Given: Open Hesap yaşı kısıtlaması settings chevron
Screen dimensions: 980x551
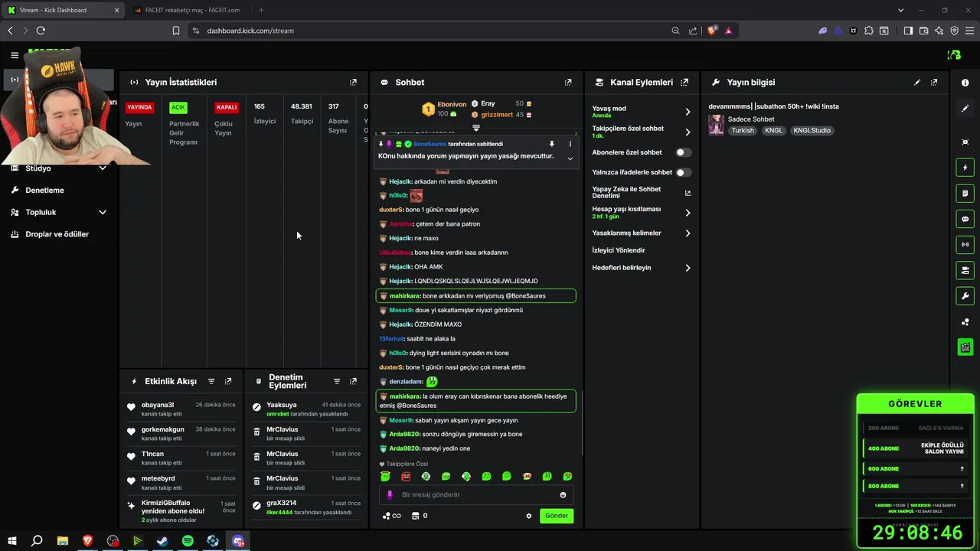Looking at the screenshot, I should pos(688,213).
